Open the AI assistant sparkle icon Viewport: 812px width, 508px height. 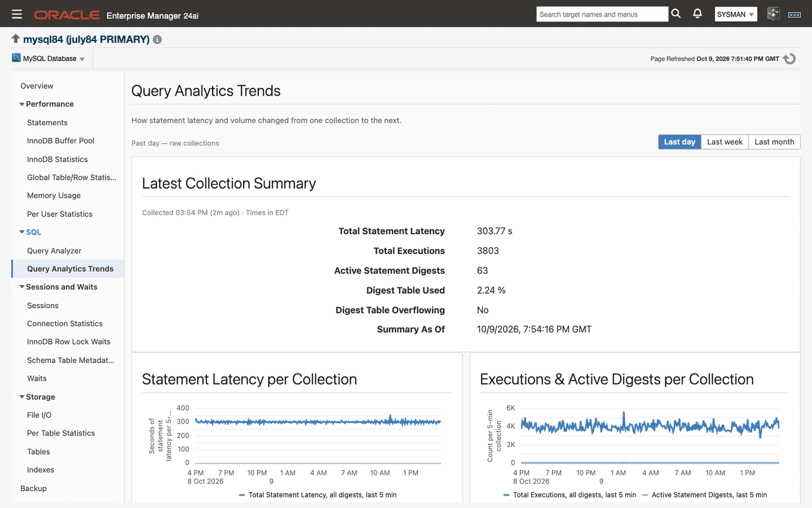[773, 14]
